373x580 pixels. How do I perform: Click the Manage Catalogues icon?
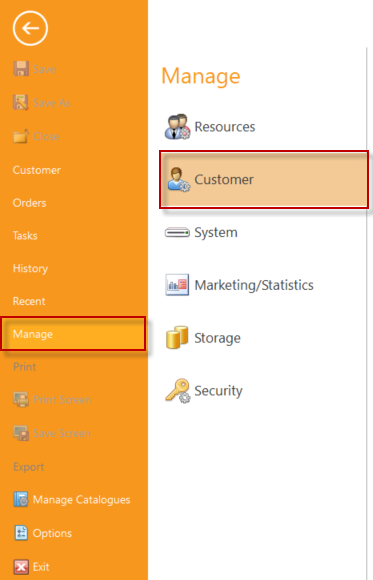coord(21,499)
